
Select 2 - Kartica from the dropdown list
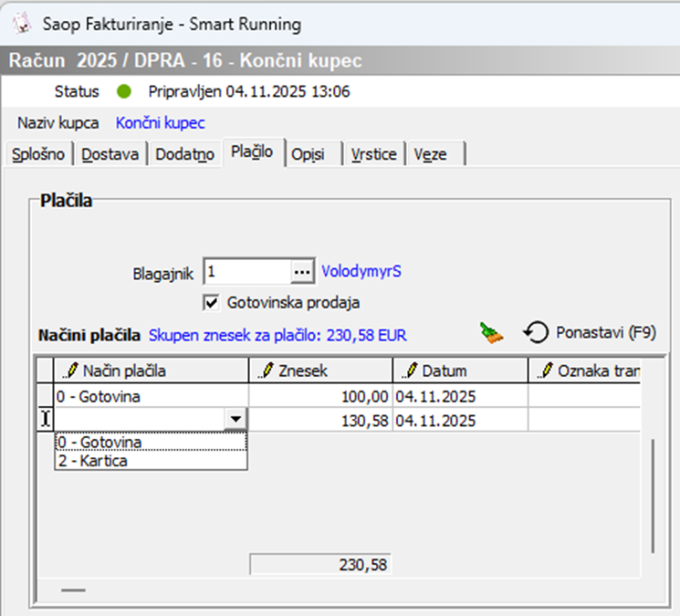(151, 461)
